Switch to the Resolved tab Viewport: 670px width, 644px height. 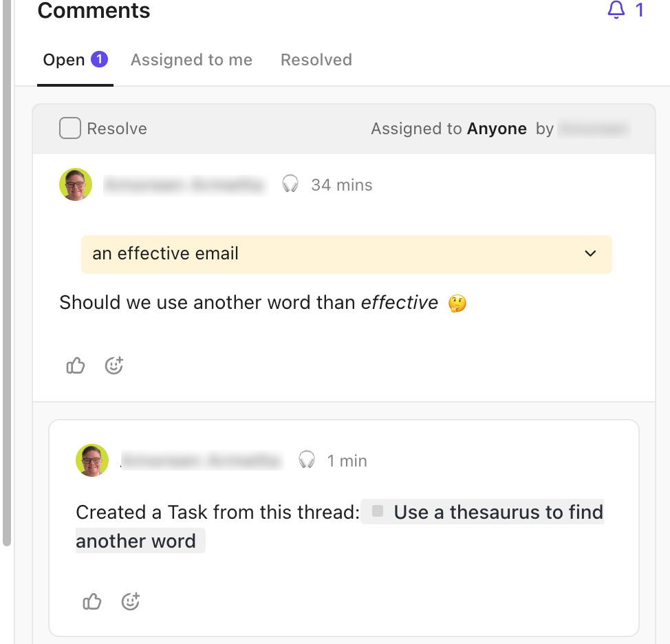point(316,60)
